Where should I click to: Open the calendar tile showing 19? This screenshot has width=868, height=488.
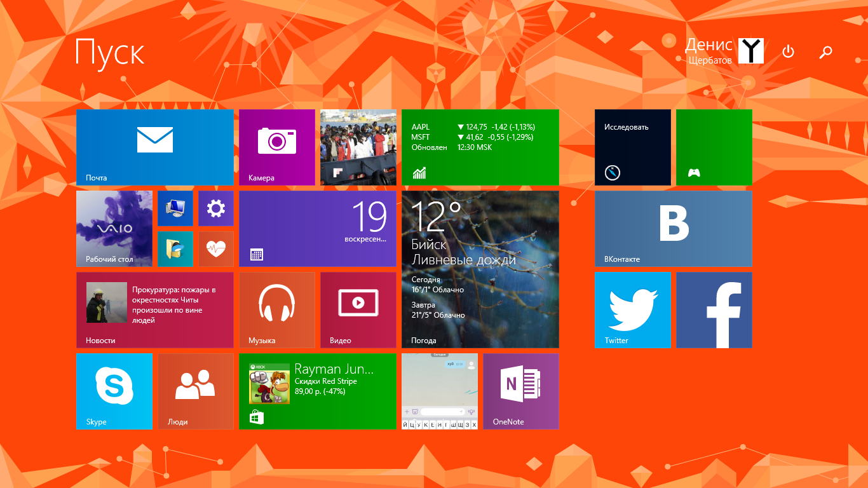[318, 229]
